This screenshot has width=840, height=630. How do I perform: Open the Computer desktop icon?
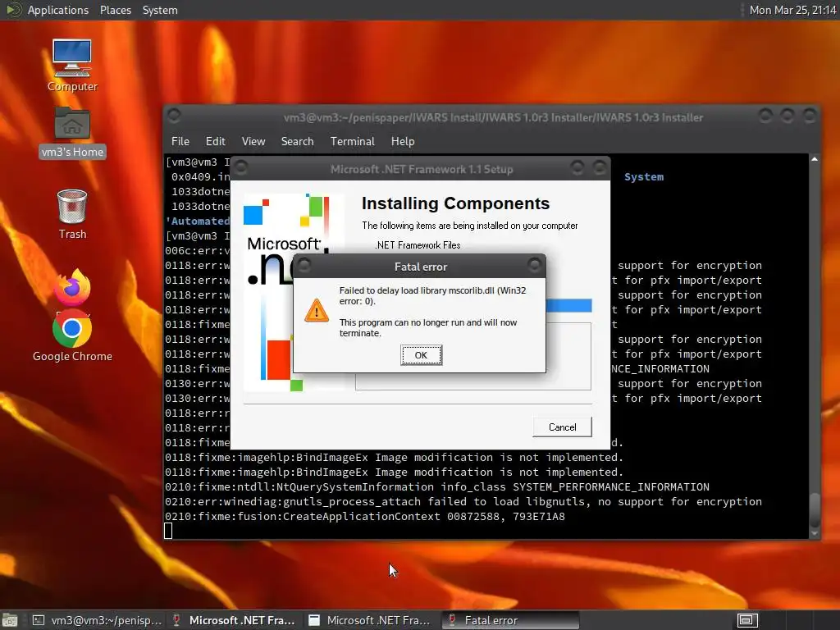coord(72,66)
